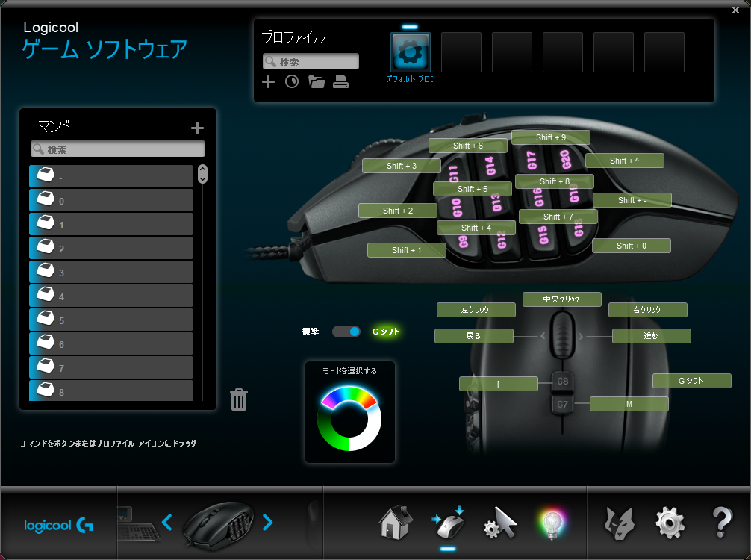Click the 'Shift + ^' button assignment
The height and width of the screenshot is (560, 751).
coord(625,161)
